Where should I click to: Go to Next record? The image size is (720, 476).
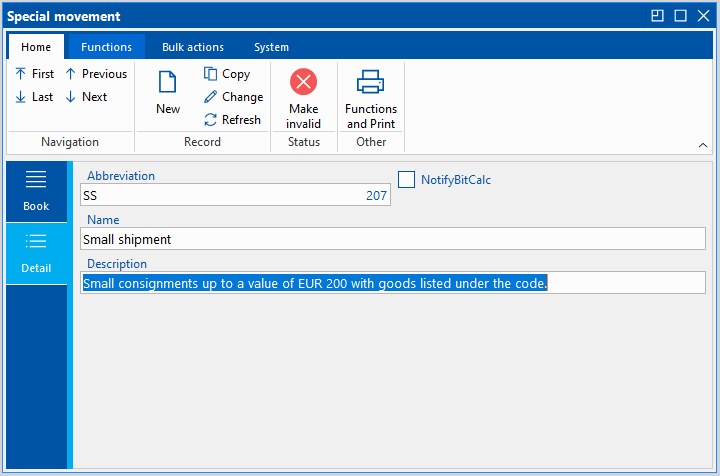[86, 97]
